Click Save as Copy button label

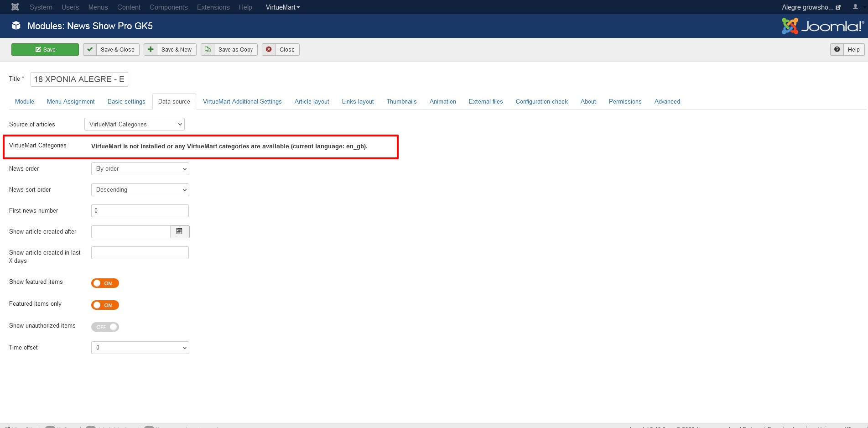click(235, 50)
